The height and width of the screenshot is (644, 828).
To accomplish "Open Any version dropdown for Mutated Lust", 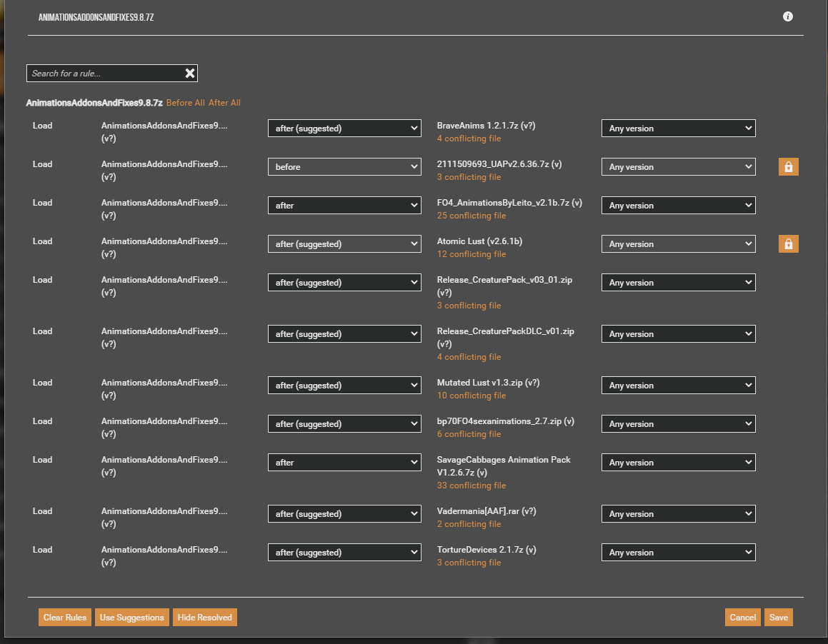I will pos(678,386).
